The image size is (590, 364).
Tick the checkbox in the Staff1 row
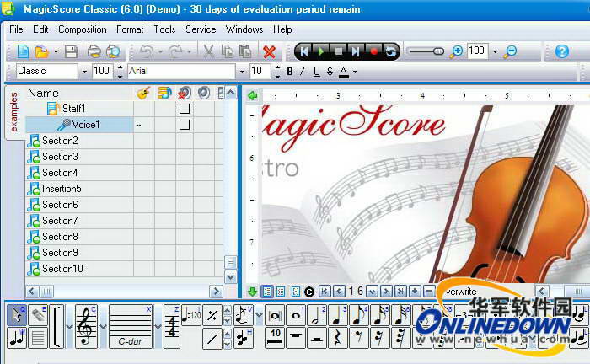pos(185,109)
